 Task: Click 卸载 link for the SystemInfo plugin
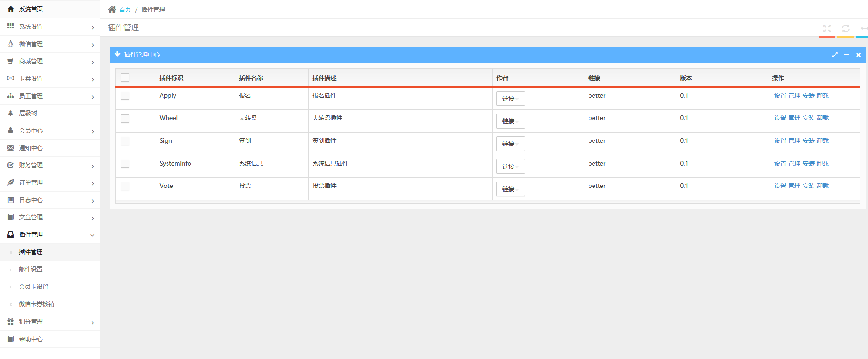tap(822, 163)
